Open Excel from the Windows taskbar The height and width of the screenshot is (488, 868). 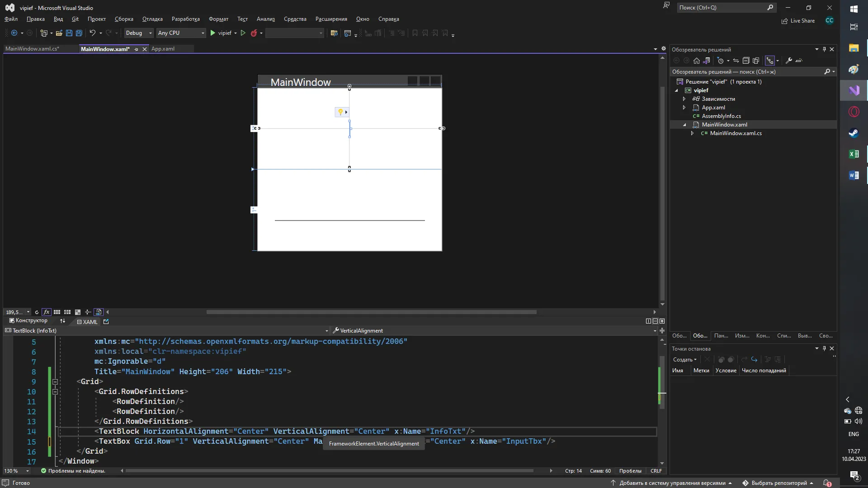pos(854,154)
